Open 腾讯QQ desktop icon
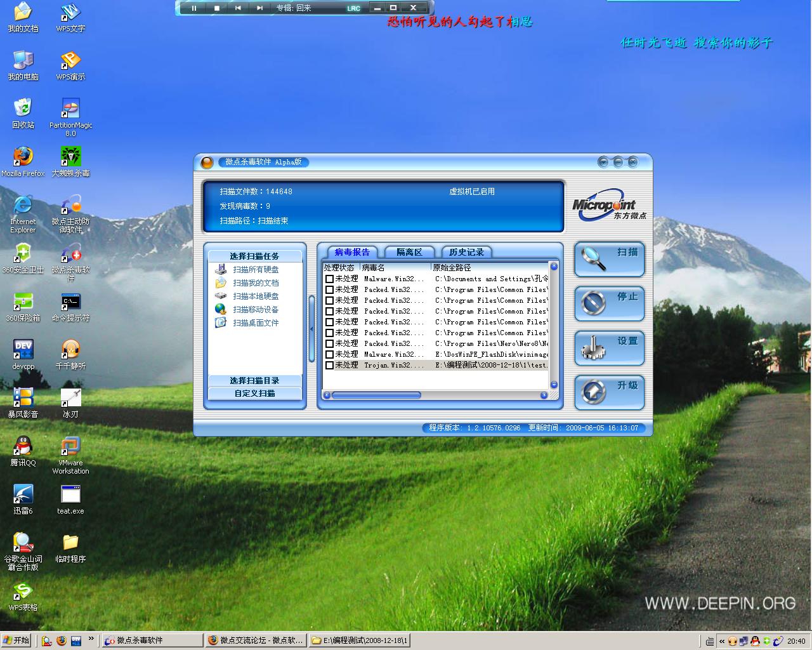This screenshot has width=812, height=650. click(23, 452)
